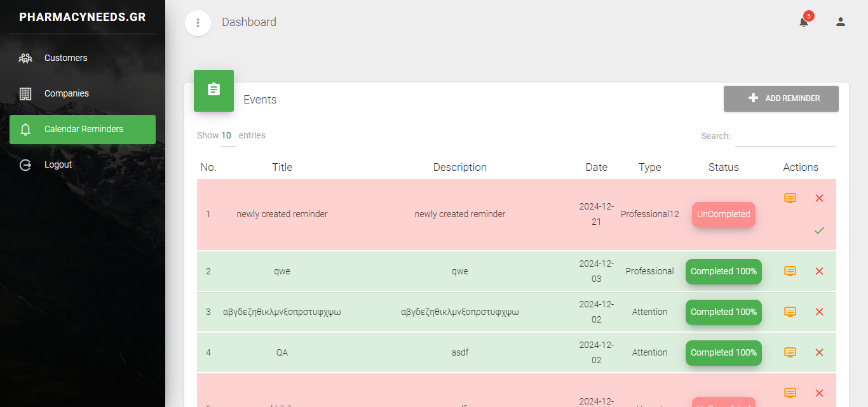Viewport: 868px width, 407px height.
Task: Click the green Events clipboard icon
Action: tap(214, 90)
